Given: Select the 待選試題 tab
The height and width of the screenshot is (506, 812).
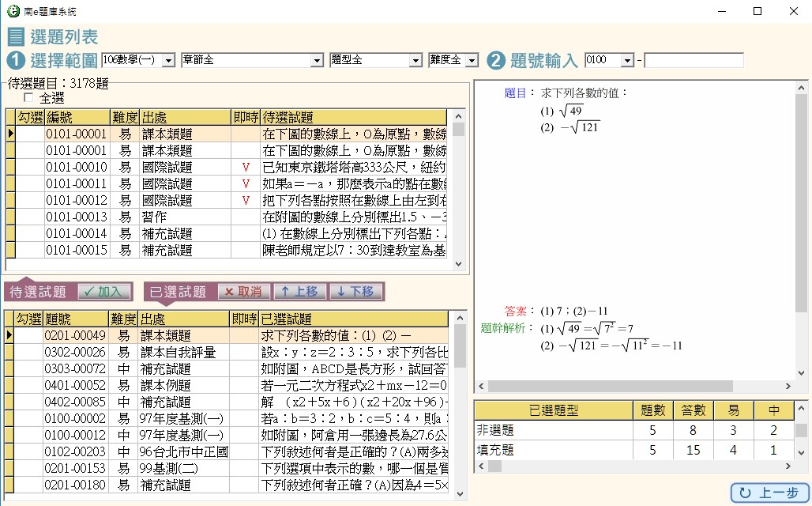Looking at the screenshot, I should (38, 292).
